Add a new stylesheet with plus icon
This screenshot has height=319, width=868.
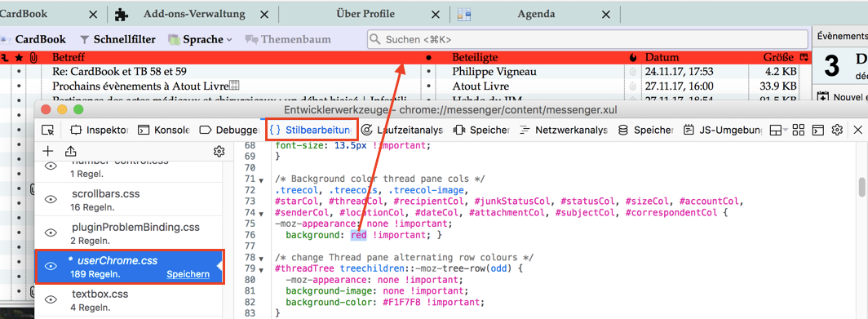pos(48,151)
